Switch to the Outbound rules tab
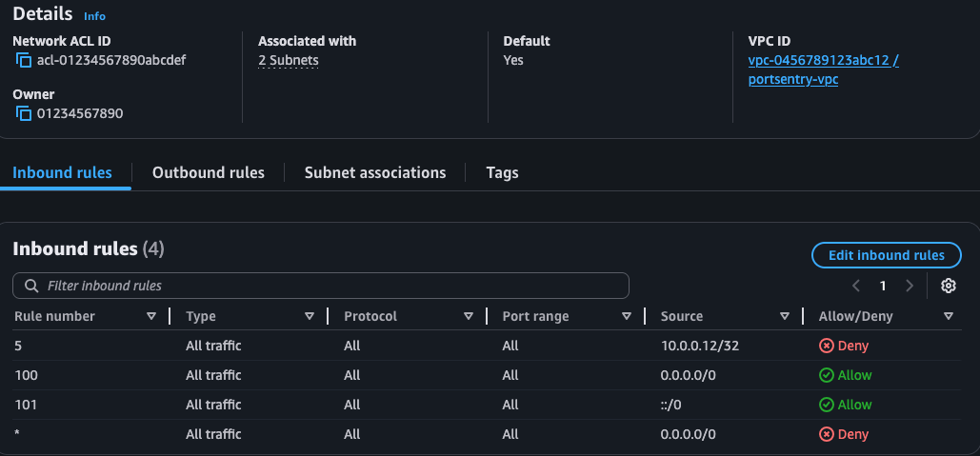Image resolution: width=980 pixels, height=456 pixels. pyautogui.click(x=209, y=172)
